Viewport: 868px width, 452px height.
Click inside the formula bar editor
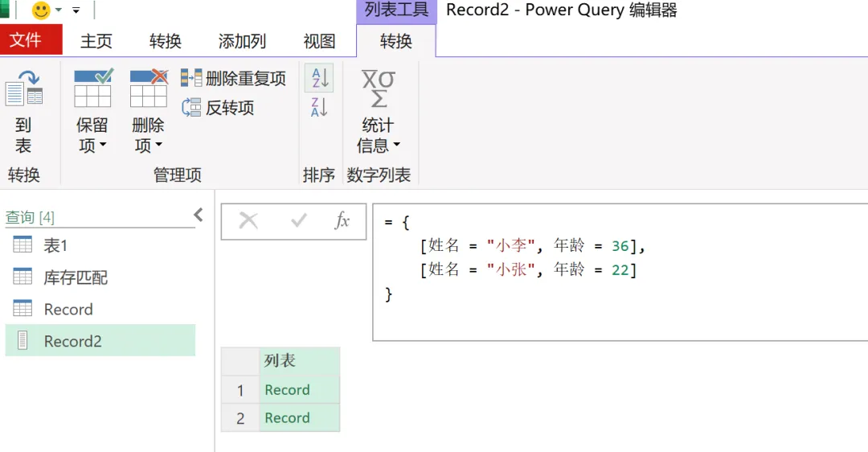620,272
